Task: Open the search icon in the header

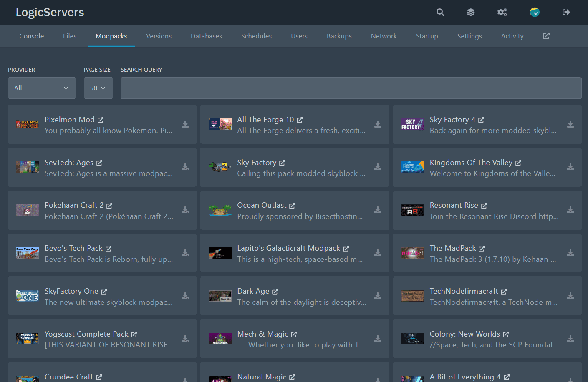Action: tap(440, 12)
